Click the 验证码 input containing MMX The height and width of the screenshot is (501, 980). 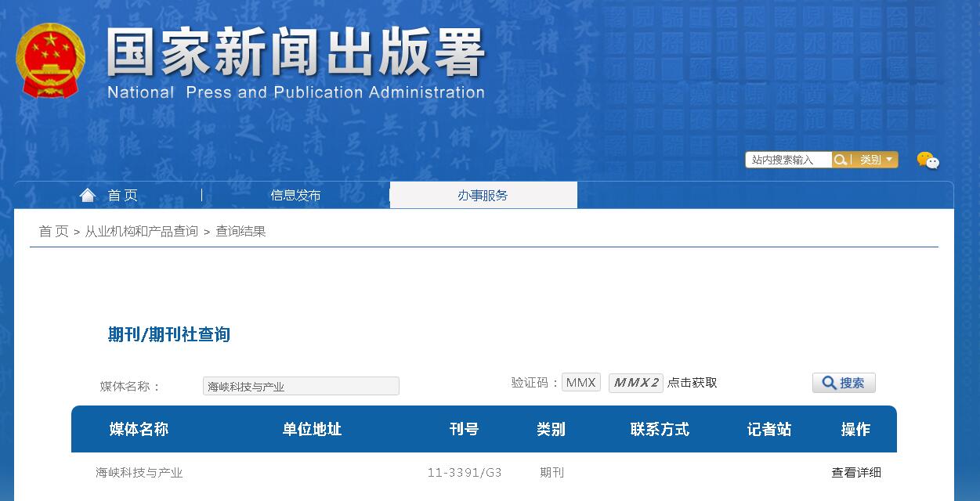pos(581,382)
